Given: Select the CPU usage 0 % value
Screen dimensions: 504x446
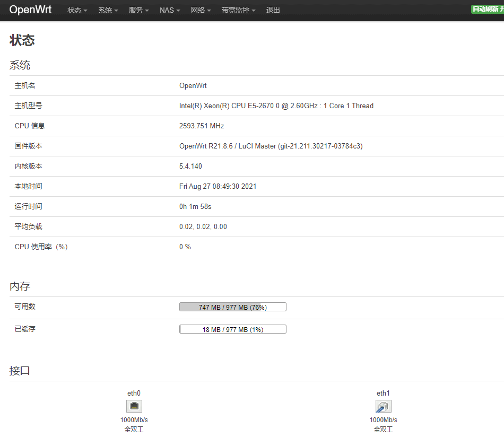Looking at the screenshot, I should [185, 247].
